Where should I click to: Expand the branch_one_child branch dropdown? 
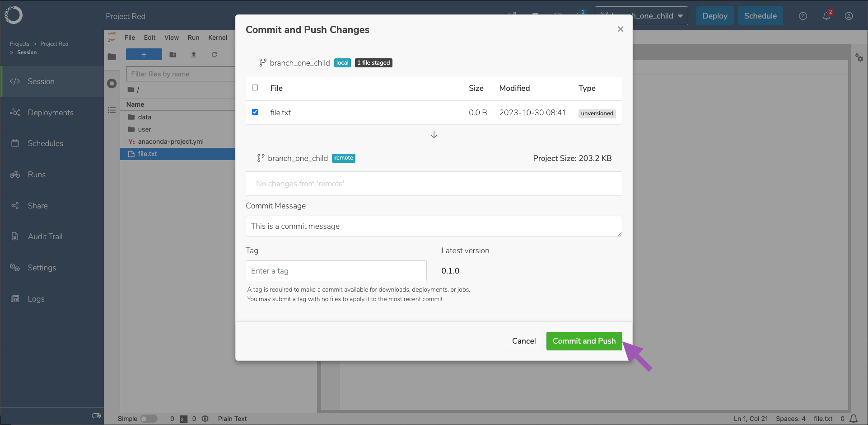(641, 16)
